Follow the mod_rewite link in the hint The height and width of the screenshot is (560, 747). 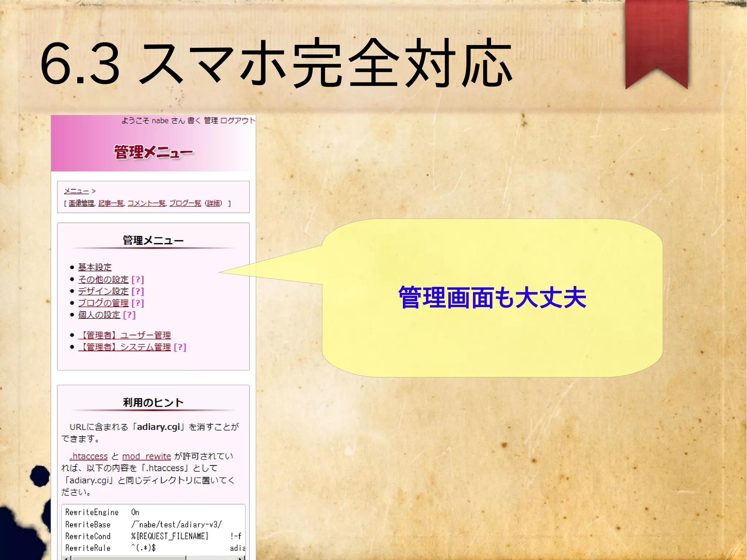tap(147, 456)
